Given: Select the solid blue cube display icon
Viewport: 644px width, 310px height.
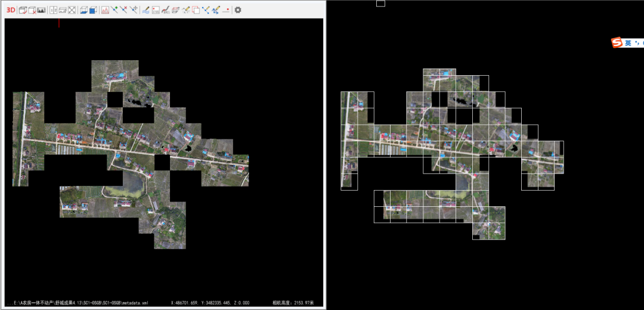Looking at the screenshot, I should click(x=93, y=10).
